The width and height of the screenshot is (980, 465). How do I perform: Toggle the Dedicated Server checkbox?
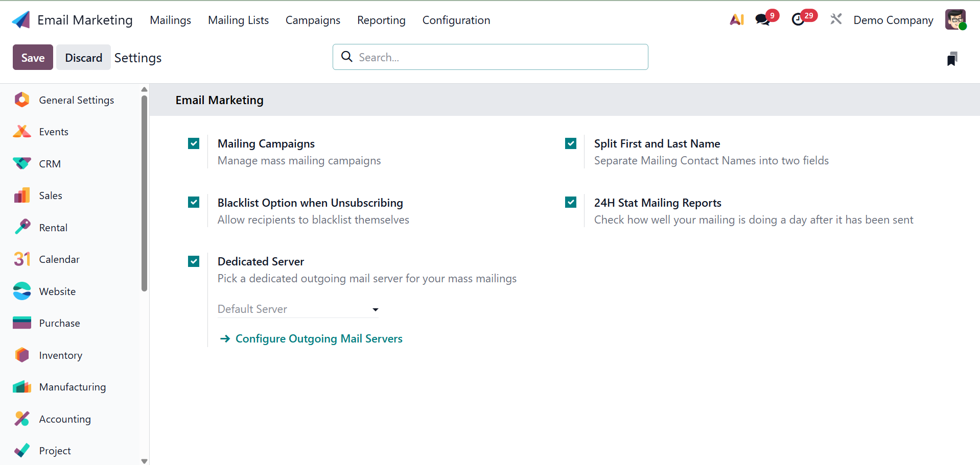tap(194, 262)
